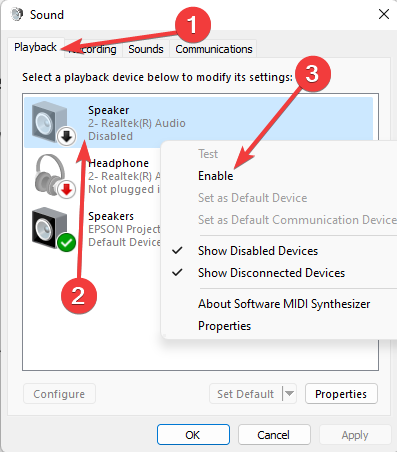Click the green default checkmark badge

pyautogui.click(x=66, y=243)
